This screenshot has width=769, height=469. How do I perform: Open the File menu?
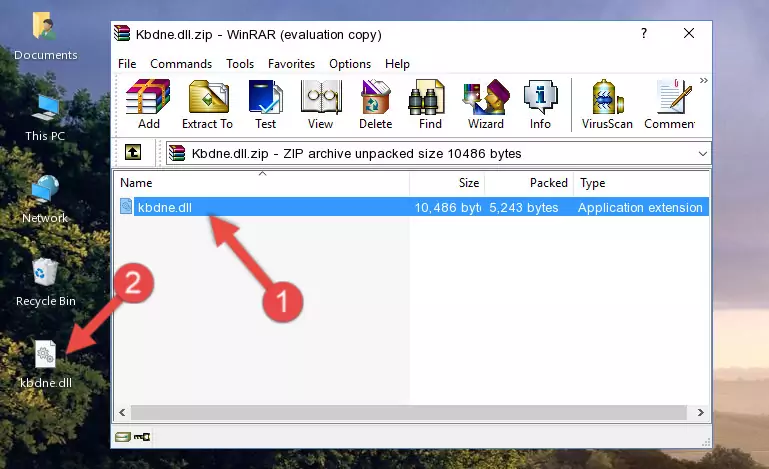tap(127, 64)
